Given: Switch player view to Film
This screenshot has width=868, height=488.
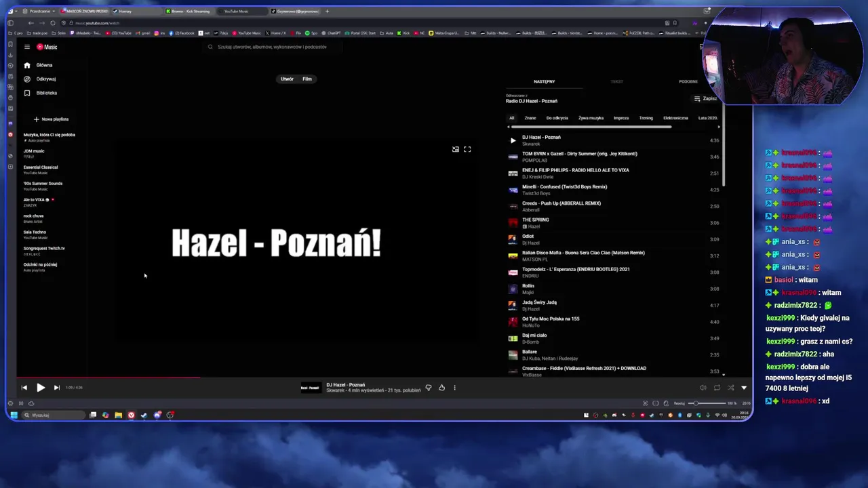Looking at the screenshot, I should click(x=307, y=79).
